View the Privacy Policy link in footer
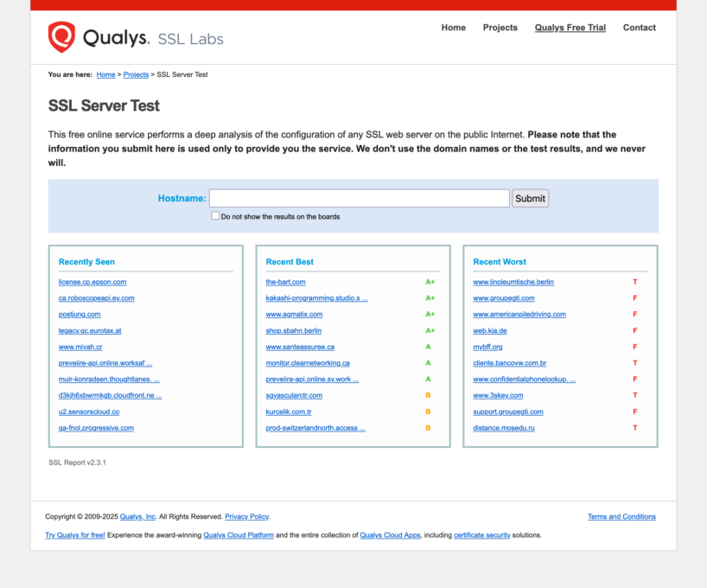The image size is (707, 588). coord(246,517)
